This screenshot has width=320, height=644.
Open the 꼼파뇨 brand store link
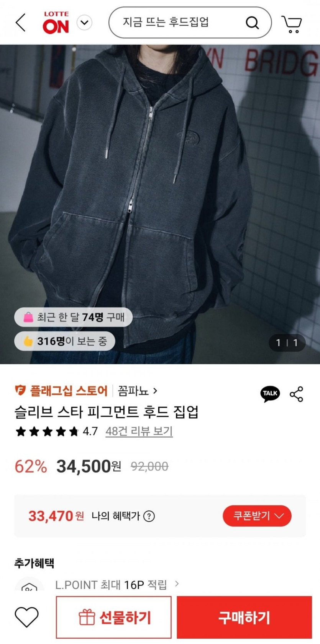coord(138,391)
